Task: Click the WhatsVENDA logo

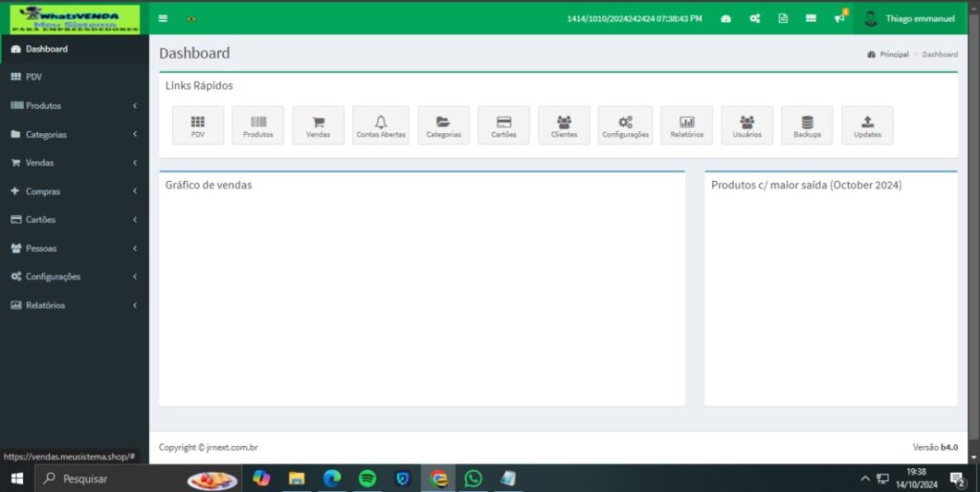Action: [x=75, y=19]
